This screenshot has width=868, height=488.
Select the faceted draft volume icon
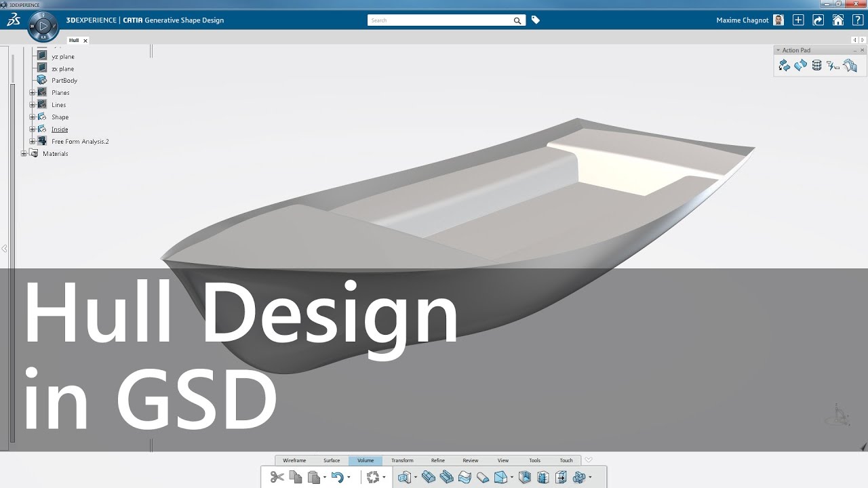tap(500, 477)
